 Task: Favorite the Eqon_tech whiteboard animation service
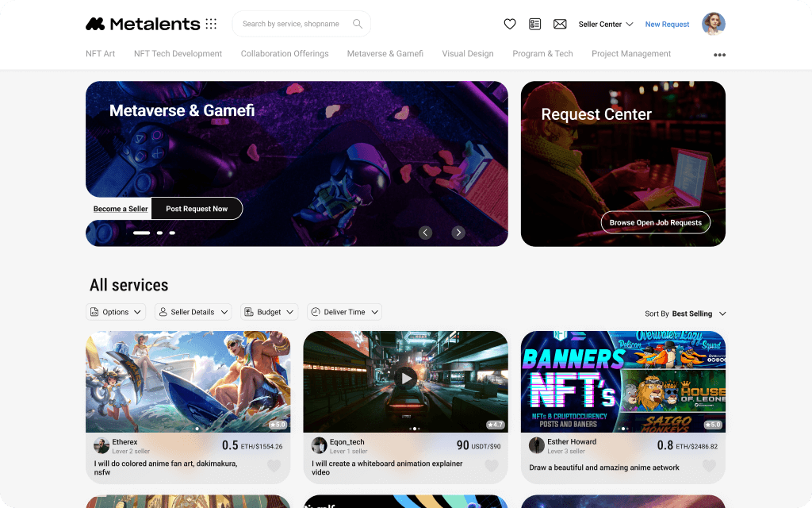coord(492,466)
